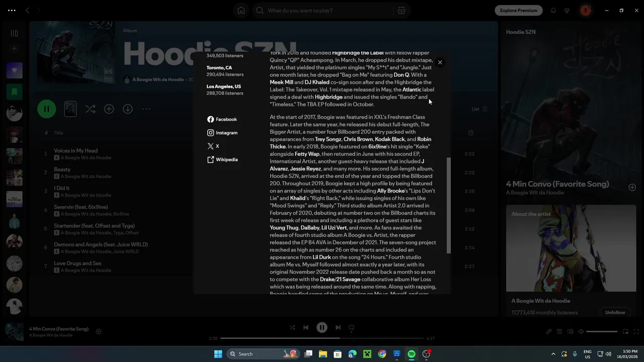This screenshot has width=644, height=362.
Task: Open the Browse icon in search bar
Action: tap(401, 11)
